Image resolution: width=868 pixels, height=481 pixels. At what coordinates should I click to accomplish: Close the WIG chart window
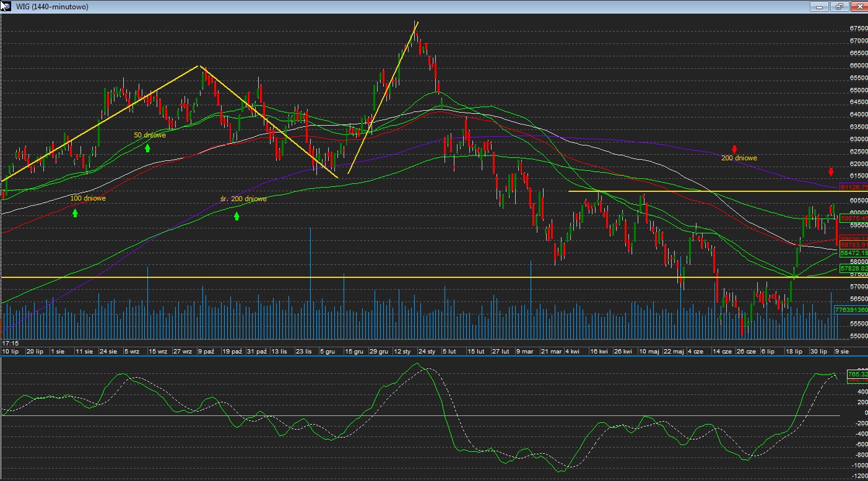pyautogui.click(x=859, y=7)
